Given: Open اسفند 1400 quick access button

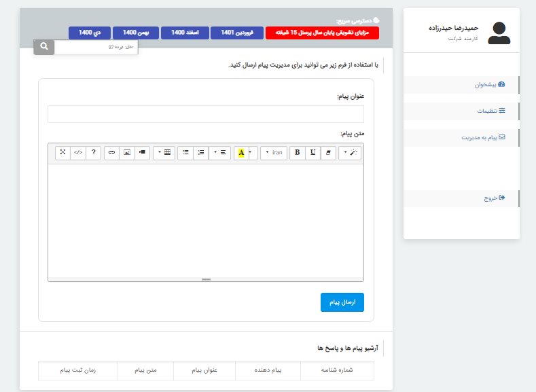Looking at the screenshot, I should pyautogui.click(x=185, y=33).
